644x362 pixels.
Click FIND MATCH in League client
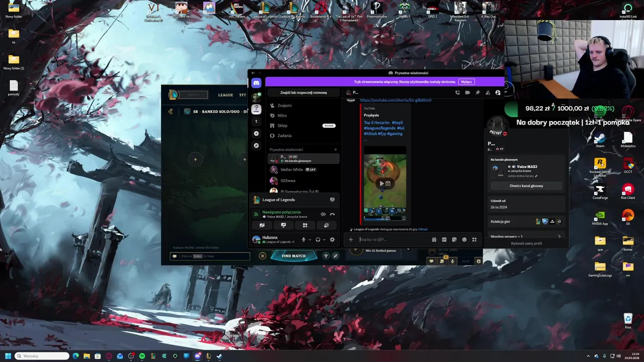point(294,256)
